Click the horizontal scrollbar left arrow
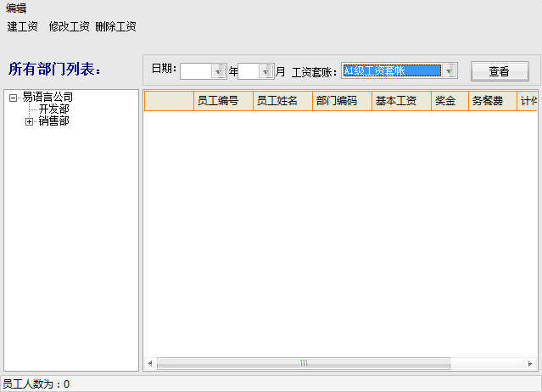542x392 pixels. pos(150,363)
